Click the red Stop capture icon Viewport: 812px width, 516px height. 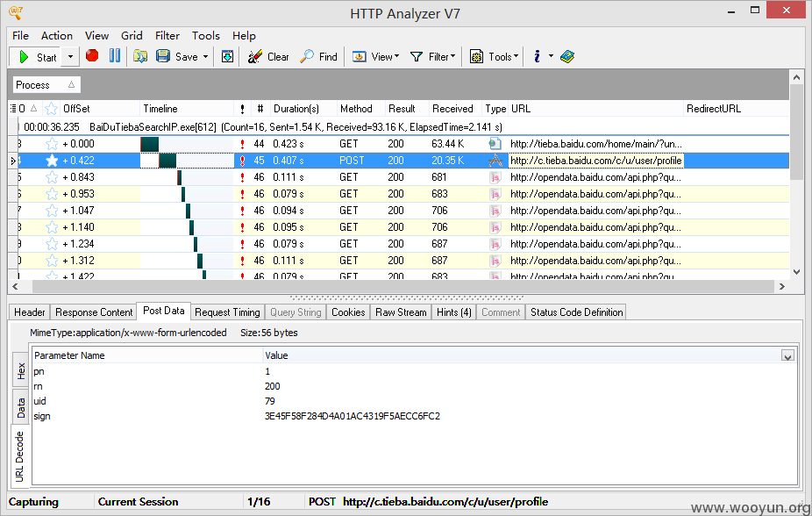pos(92,56)
